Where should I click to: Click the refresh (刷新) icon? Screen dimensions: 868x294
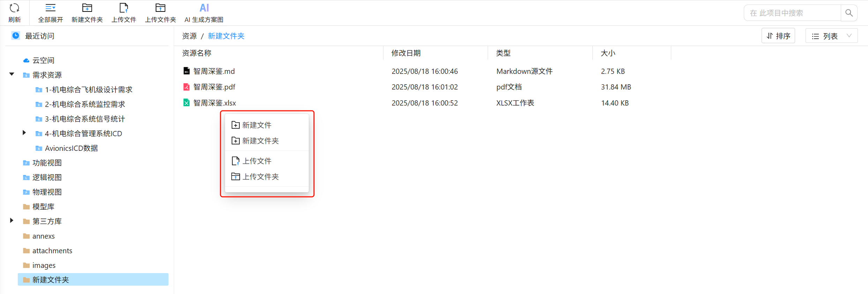click(14, 8)
